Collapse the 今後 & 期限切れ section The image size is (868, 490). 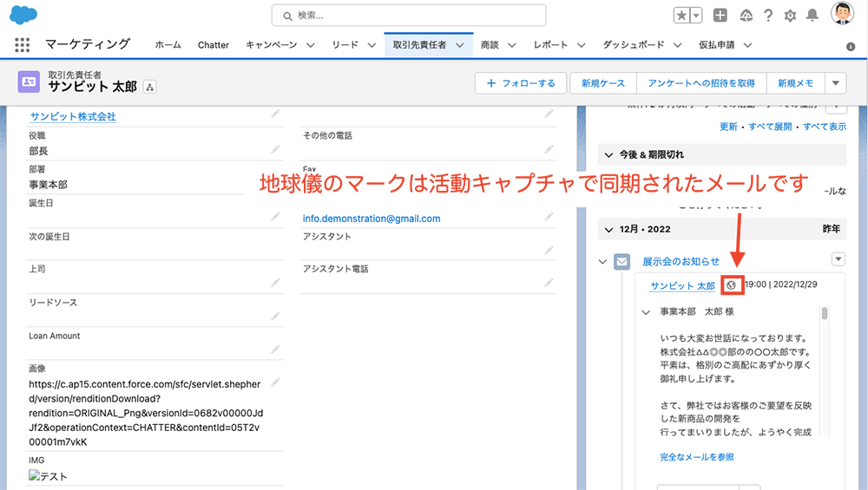tap(609, 155)
